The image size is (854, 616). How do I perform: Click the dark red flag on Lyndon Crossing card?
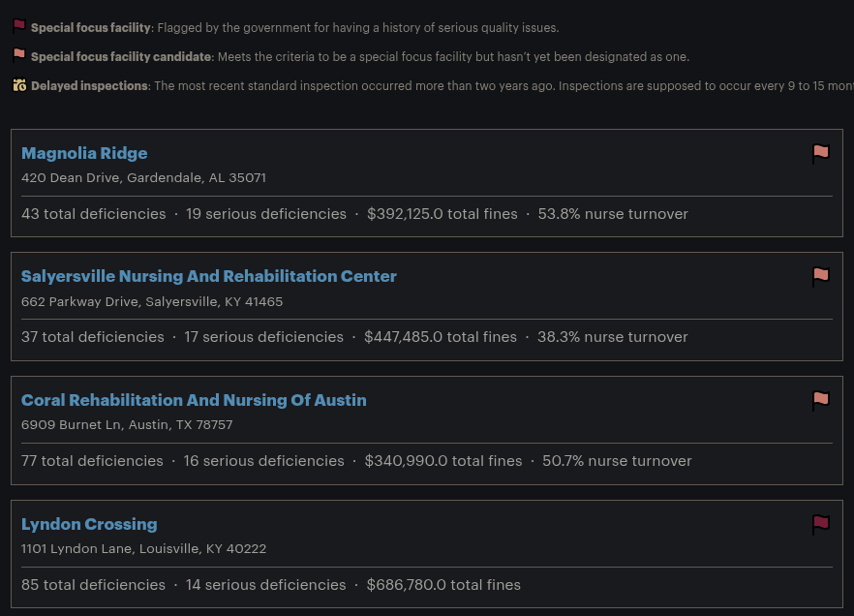(x=821, y=525)
